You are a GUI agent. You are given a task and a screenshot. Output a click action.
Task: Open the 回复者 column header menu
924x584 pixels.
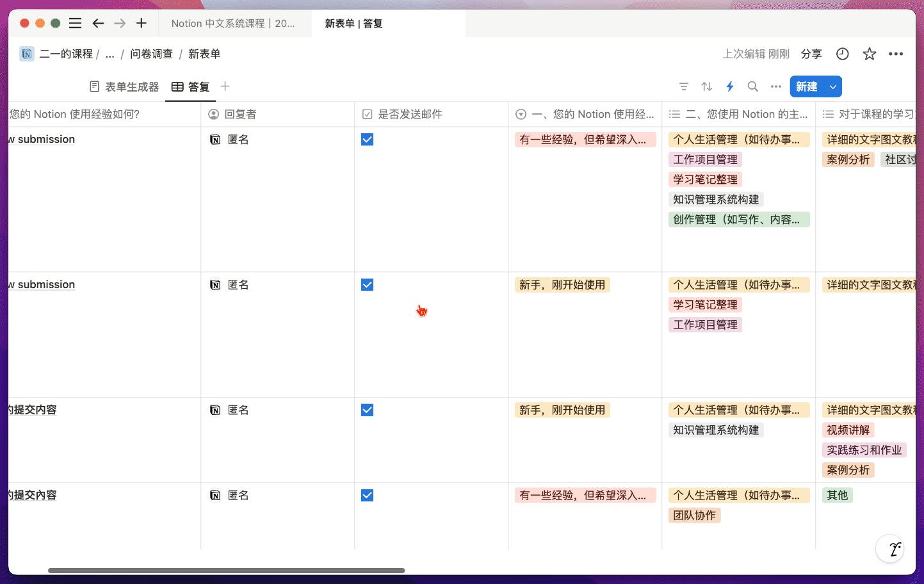click(x=278, y=114)
